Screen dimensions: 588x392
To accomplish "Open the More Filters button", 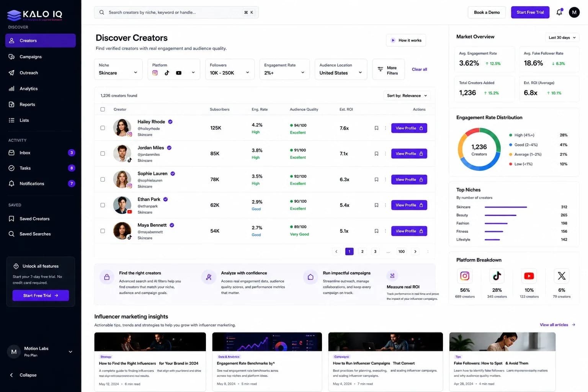I will click(388, 69).
